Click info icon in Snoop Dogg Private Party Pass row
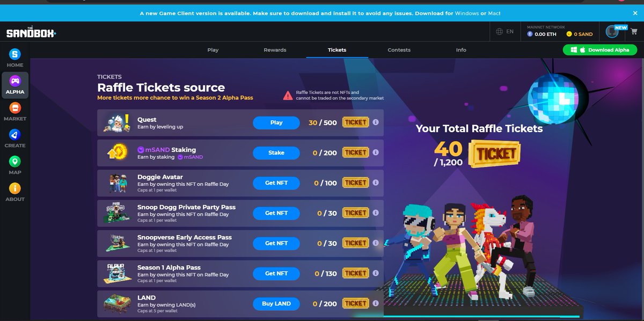Screen dimensions: 644x321 [376, 213]
